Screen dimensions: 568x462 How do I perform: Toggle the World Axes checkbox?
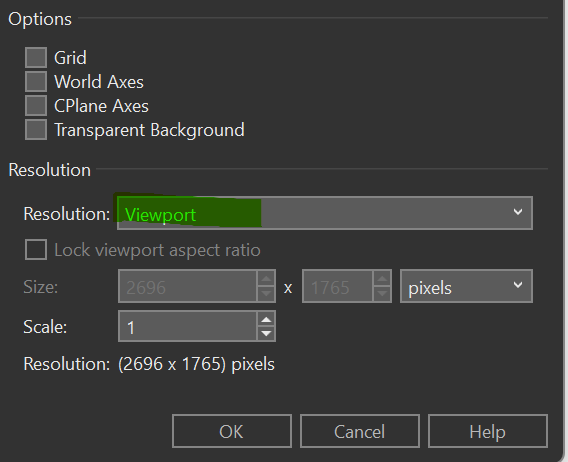[x=36, y=82]
